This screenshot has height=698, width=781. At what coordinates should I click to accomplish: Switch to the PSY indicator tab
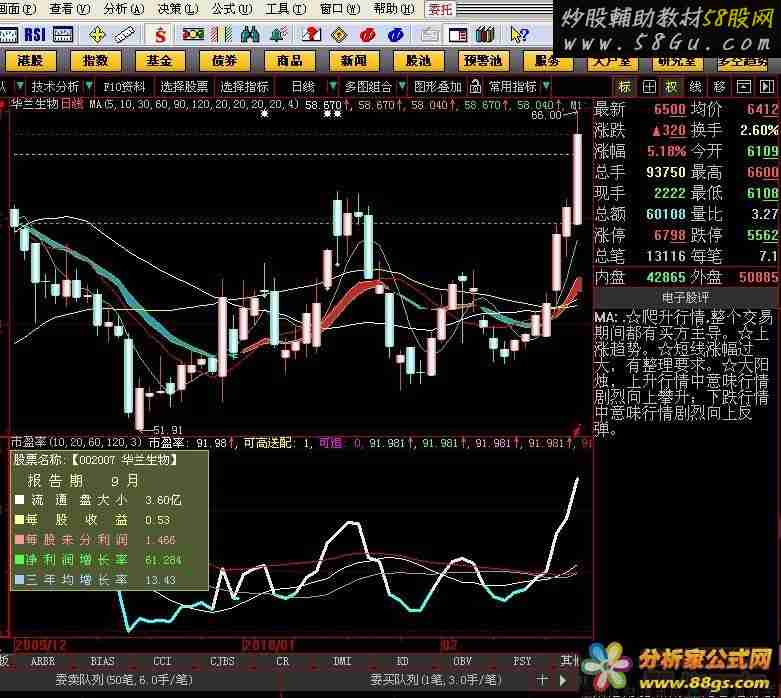522,661
